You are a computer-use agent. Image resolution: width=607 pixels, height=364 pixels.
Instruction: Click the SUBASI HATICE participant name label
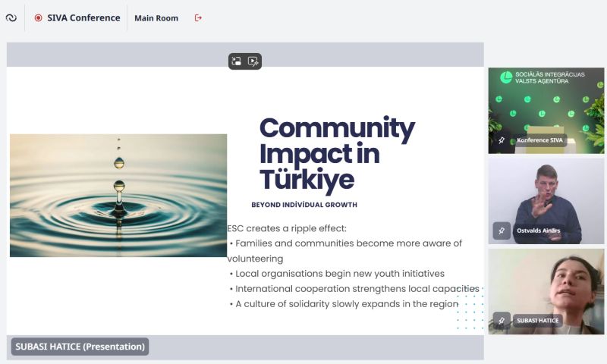point(538,321)
